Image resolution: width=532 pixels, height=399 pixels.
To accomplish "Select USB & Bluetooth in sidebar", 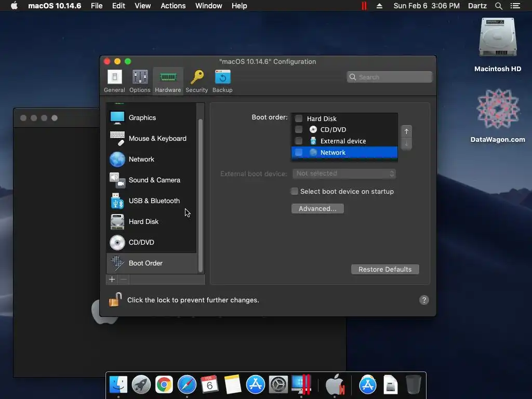I will click(151, 201).
